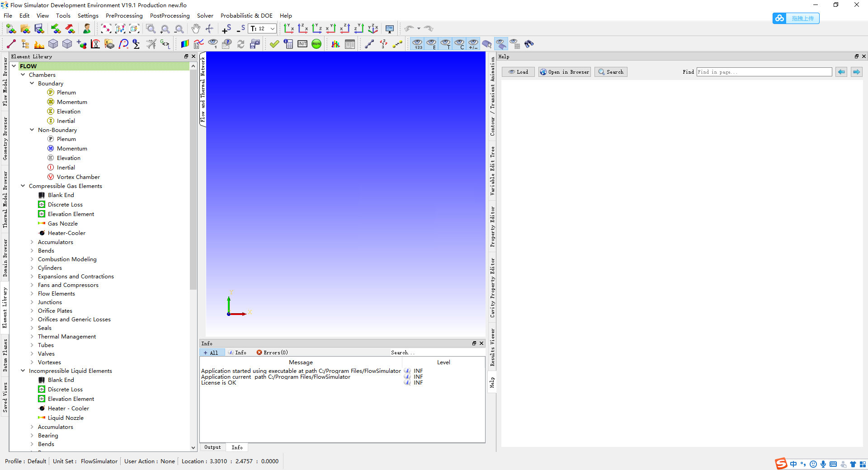Click the sigma summation info icon
Image resolution: width=868 pixels, height=470 pixels.
137,44
